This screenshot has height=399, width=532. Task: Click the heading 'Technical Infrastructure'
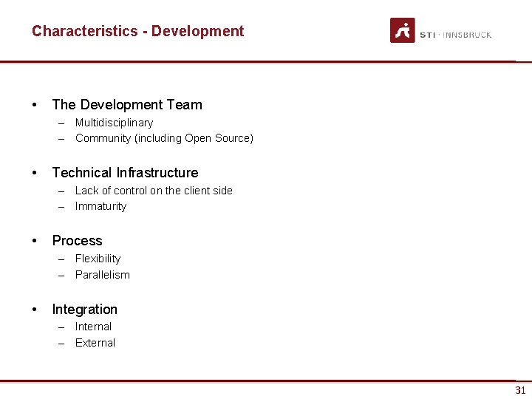(125, 172)
